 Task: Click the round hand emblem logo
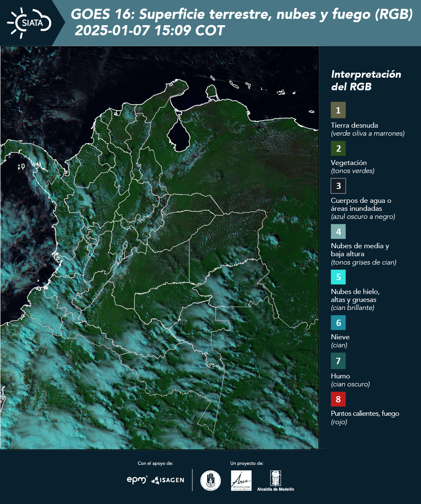pos(210,480)
